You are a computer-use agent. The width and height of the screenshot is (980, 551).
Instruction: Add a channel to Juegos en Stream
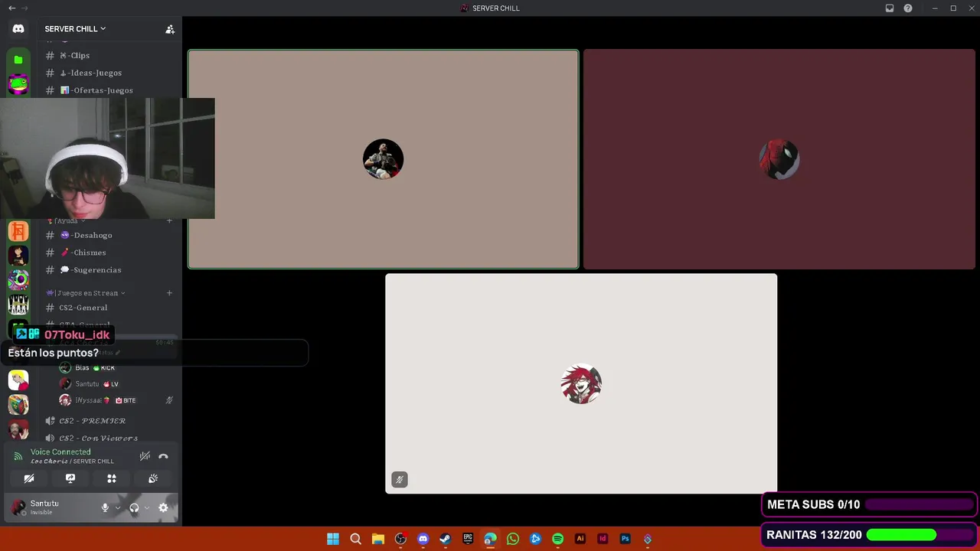[x=169, y=293]
